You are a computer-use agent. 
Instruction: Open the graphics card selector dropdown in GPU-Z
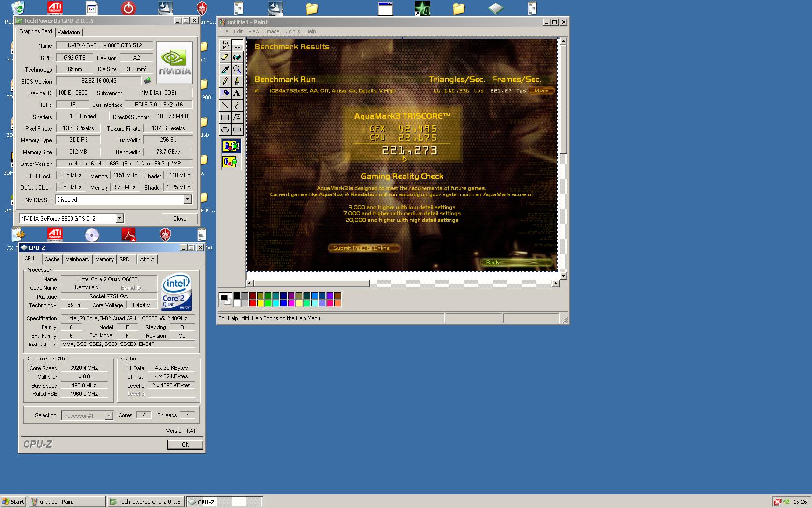119,219
